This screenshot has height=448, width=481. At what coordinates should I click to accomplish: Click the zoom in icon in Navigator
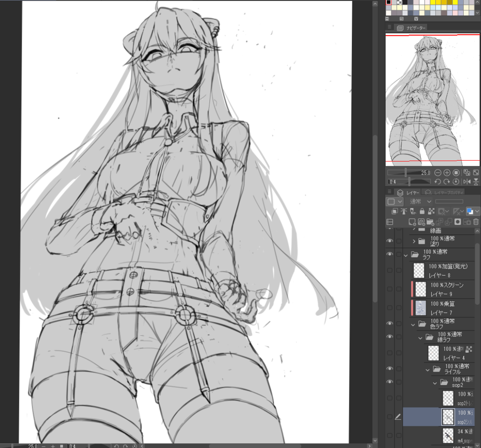pyautogui.click(x=447, y=173)
